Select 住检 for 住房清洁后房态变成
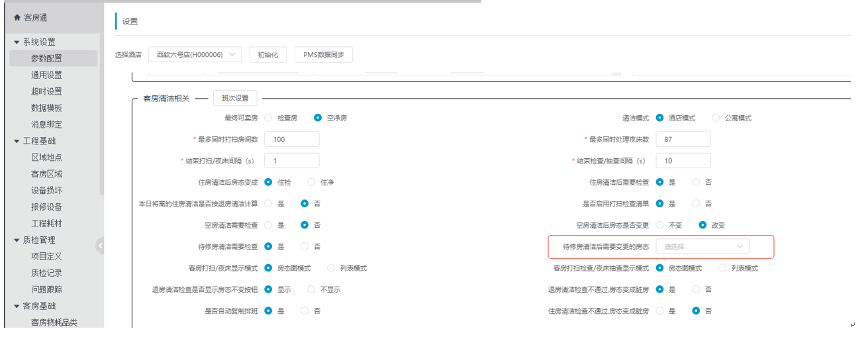 [x=268, y=181]
